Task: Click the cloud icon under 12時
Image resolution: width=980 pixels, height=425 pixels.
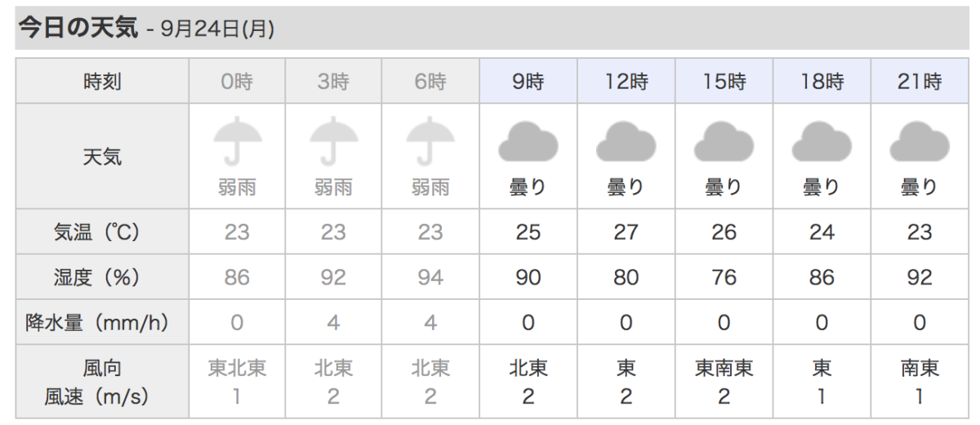Action: click(626, 141)
